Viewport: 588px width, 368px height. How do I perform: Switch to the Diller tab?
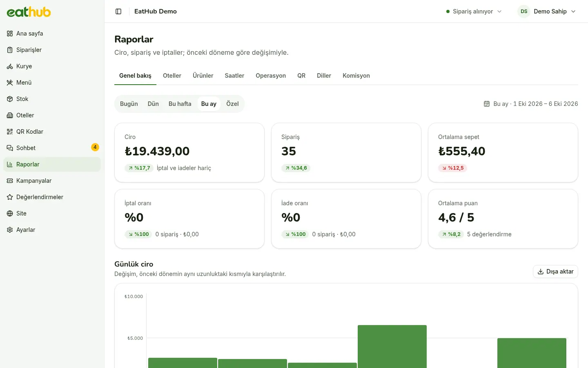tap(324, 76)
